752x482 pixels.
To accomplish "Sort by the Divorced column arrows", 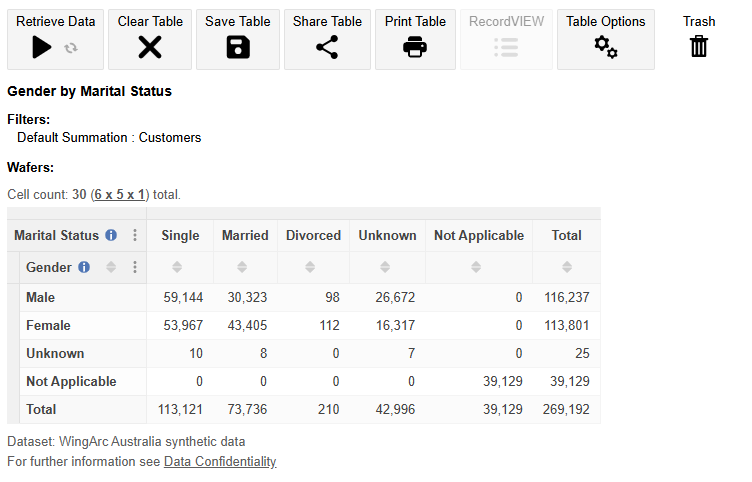I will (x=310, y=267).
